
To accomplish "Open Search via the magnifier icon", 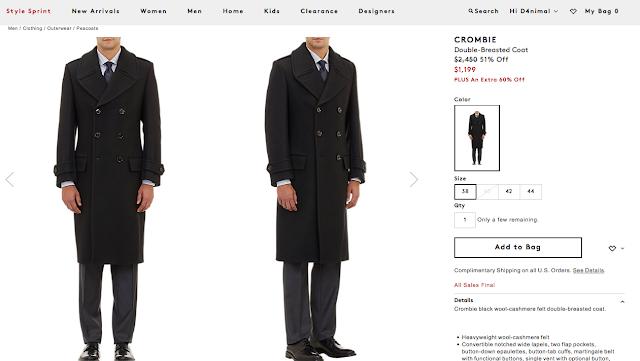I will point(471,11).
